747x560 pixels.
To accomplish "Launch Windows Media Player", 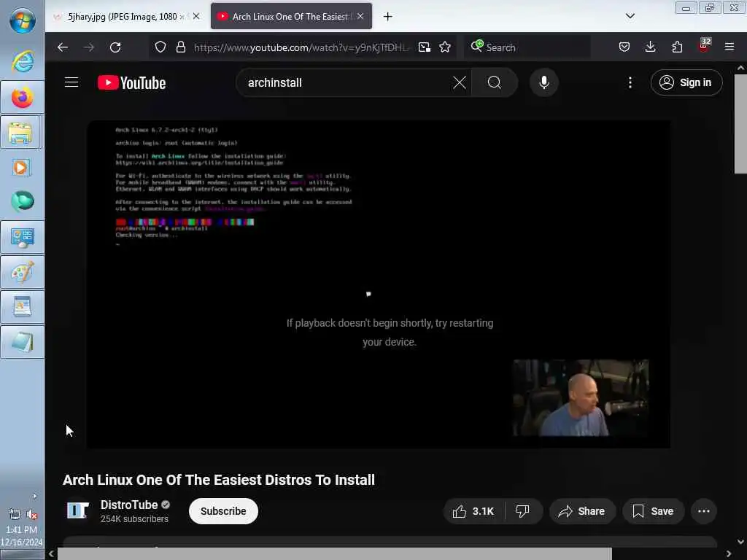I will tap(21, 167).
